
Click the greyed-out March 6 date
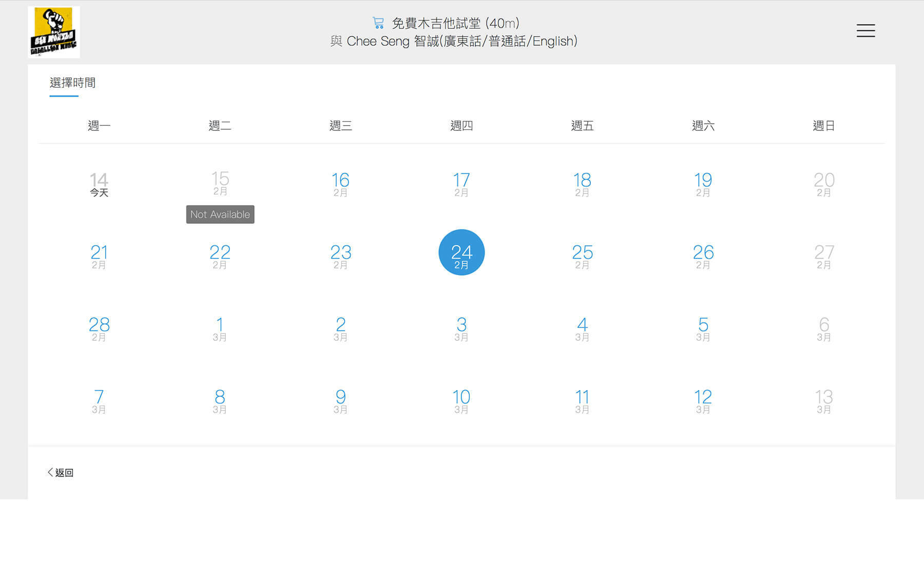coord(824,329)
